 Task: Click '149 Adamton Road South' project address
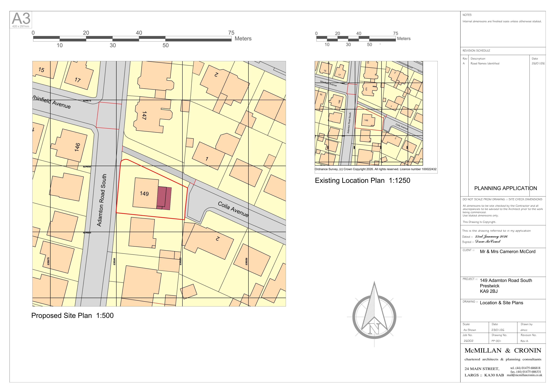tap(506, 280)
